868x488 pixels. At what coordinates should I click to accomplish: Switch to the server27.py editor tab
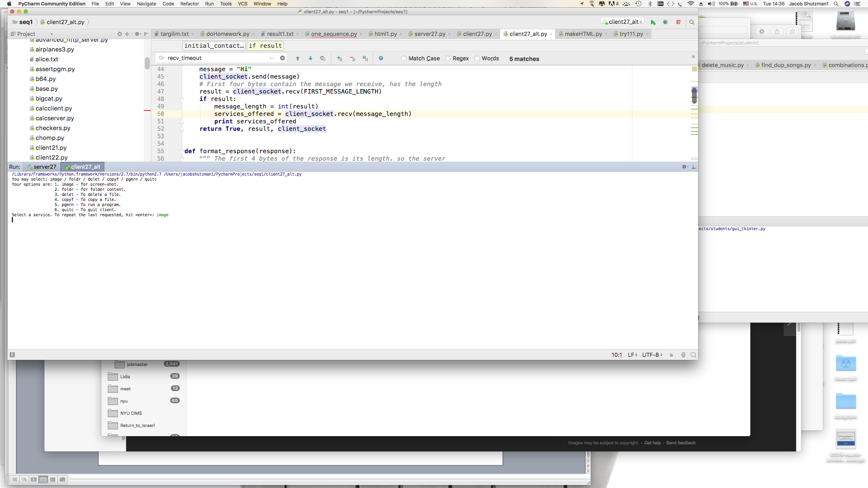(430, 34)
